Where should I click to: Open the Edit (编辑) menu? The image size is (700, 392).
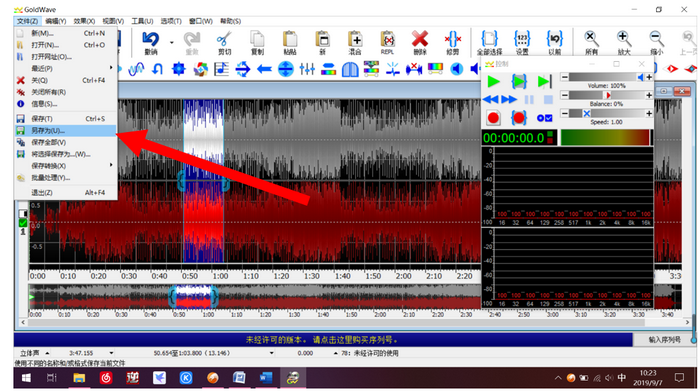pos(55,21)
